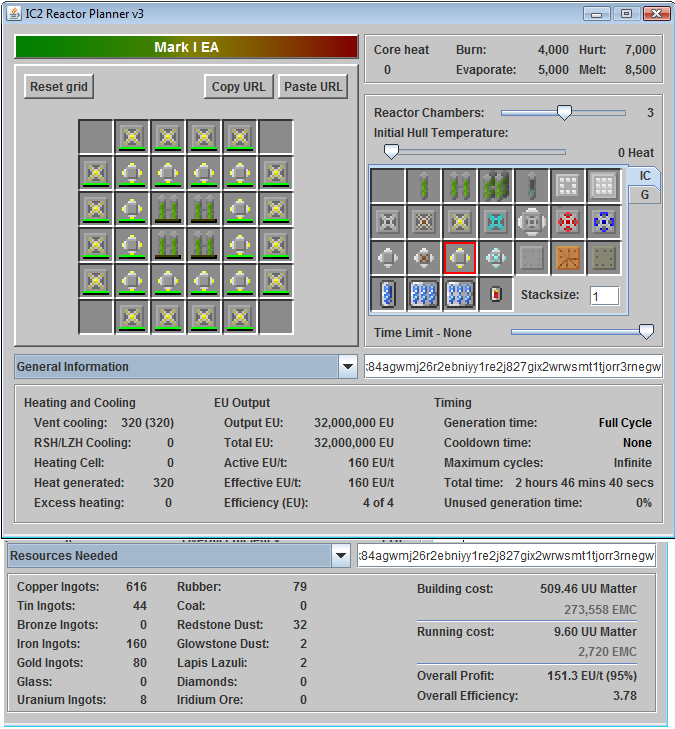Focus the Stacksize input field
The image size is (675, 729).
pyautogui.click(x=603, y=296)
